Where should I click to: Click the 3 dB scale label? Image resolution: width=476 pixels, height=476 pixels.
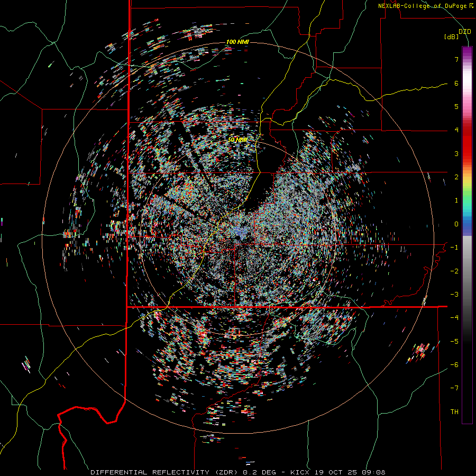[x=456, y=153]
